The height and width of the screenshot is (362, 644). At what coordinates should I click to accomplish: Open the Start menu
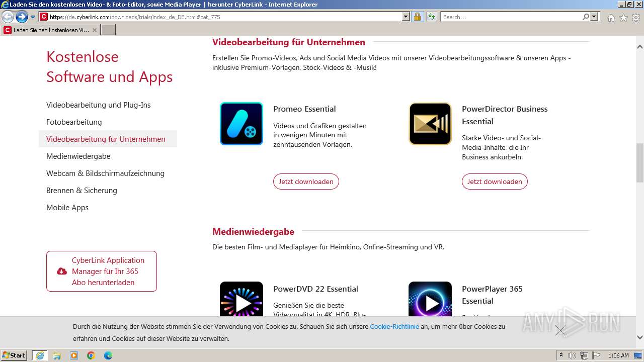14,355
